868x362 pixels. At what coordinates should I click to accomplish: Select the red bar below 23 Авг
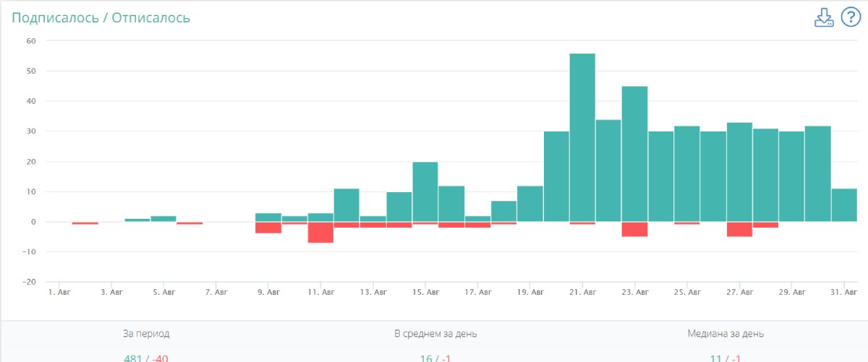pos(634,229)
